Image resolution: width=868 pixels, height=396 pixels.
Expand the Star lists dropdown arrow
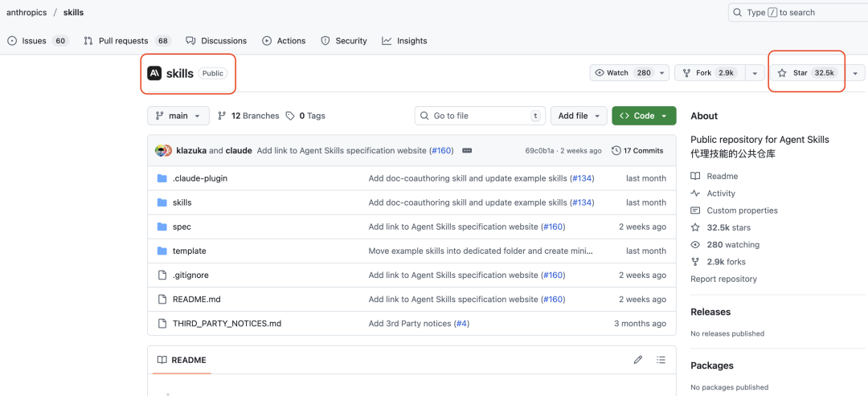tap(857, 73)
